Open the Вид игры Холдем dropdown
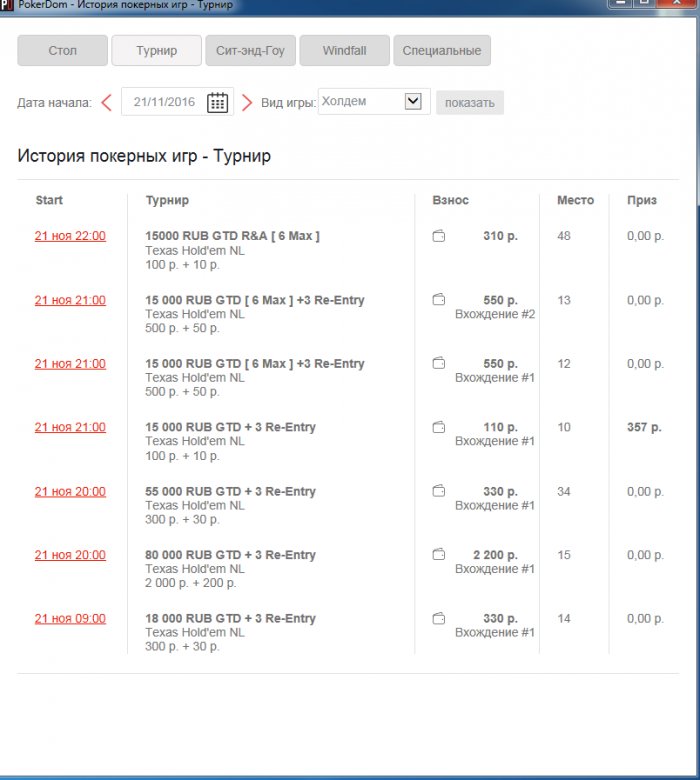Screen dimensions: 700x780 (374, 101)
